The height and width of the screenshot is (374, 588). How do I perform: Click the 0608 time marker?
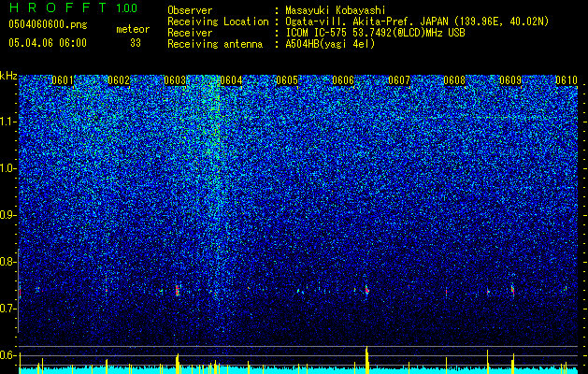pos(454,80)
